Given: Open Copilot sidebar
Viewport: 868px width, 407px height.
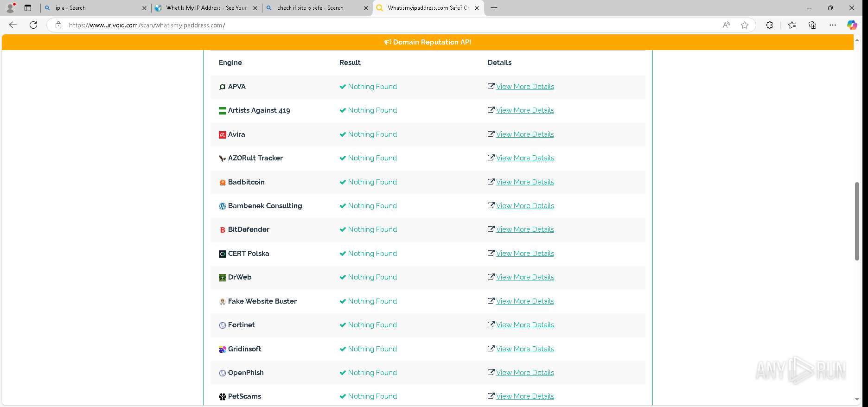Looking at the screenshot, I should [852, 25].
